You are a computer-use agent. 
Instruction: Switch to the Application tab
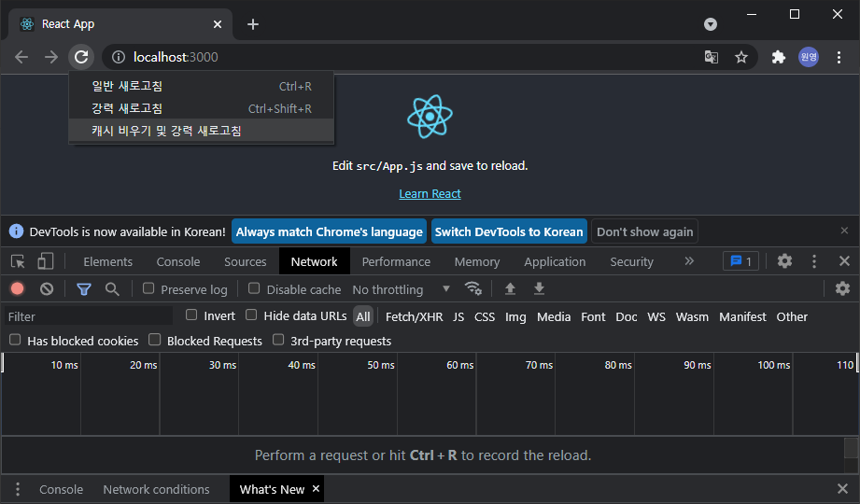pyautogui.click(x=555, y=261)
